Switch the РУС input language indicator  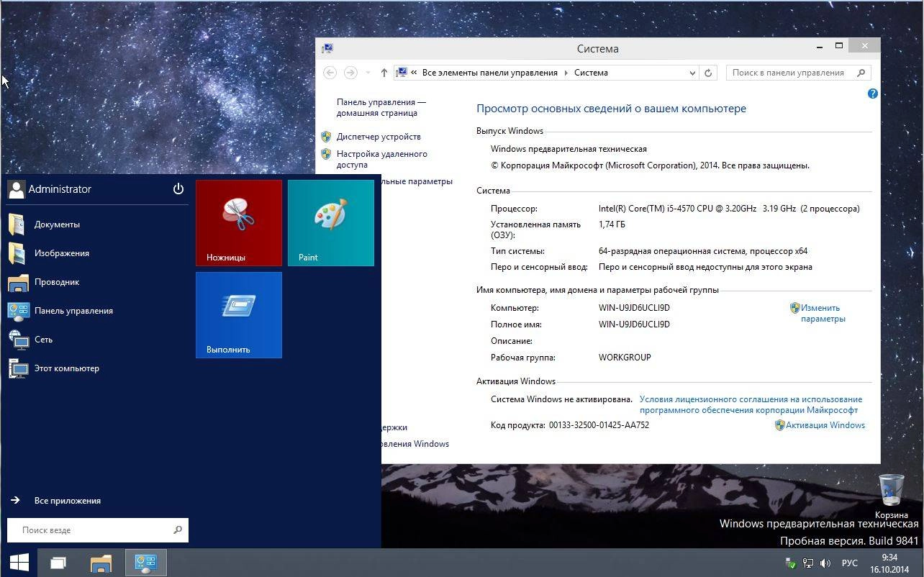coord(849,563)
